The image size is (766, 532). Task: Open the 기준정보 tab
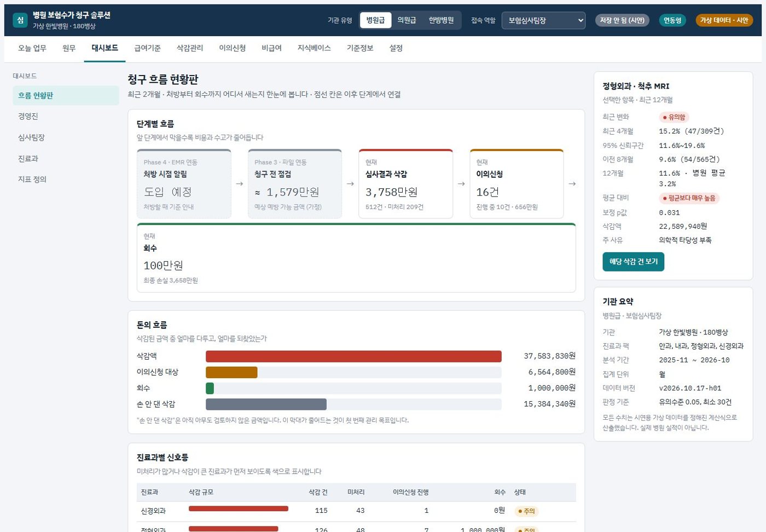[x=360, y=48]
